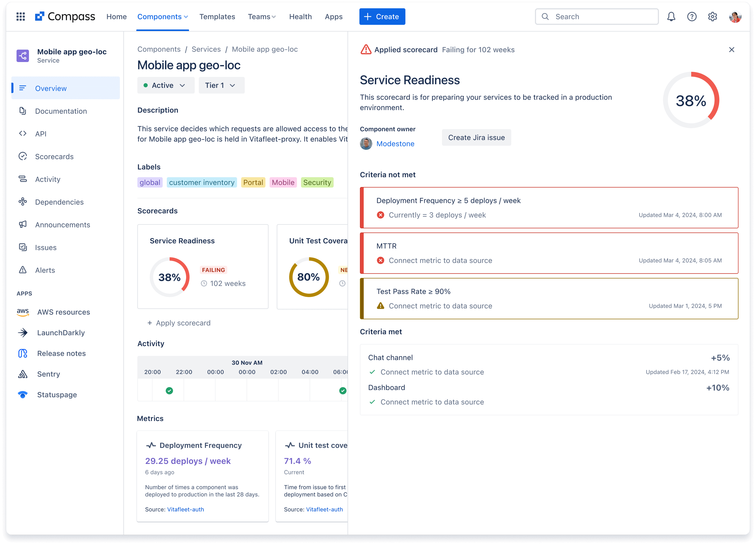Select the Documentation tab in sidebar
Image resolution: width=756 pixels, height=545 pixels.
pyautogui.click(x=61, y=111)
